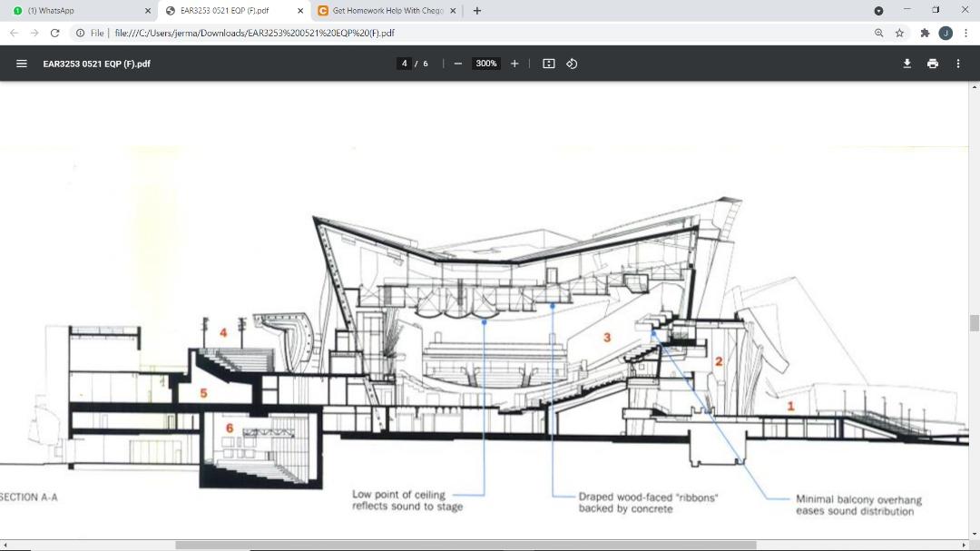This screenshot has height=551, width=980.
Task: Open the Extensions puzzle icon
Action: click(x=925, y=34)
